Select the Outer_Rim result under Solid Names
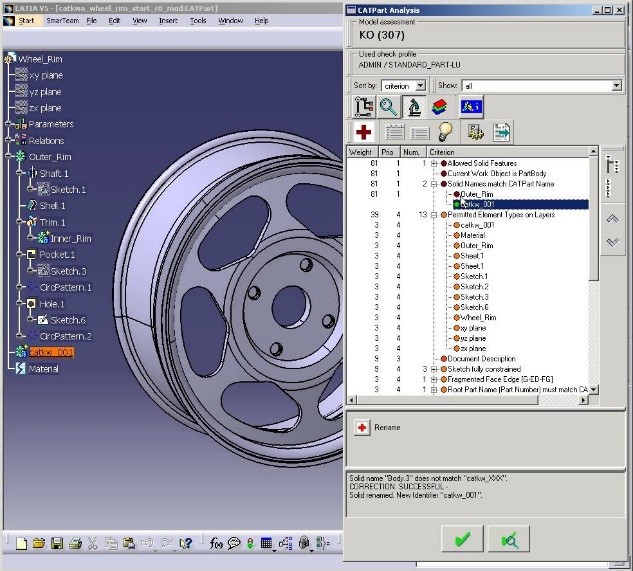The image size is (633, 571). 477,194
